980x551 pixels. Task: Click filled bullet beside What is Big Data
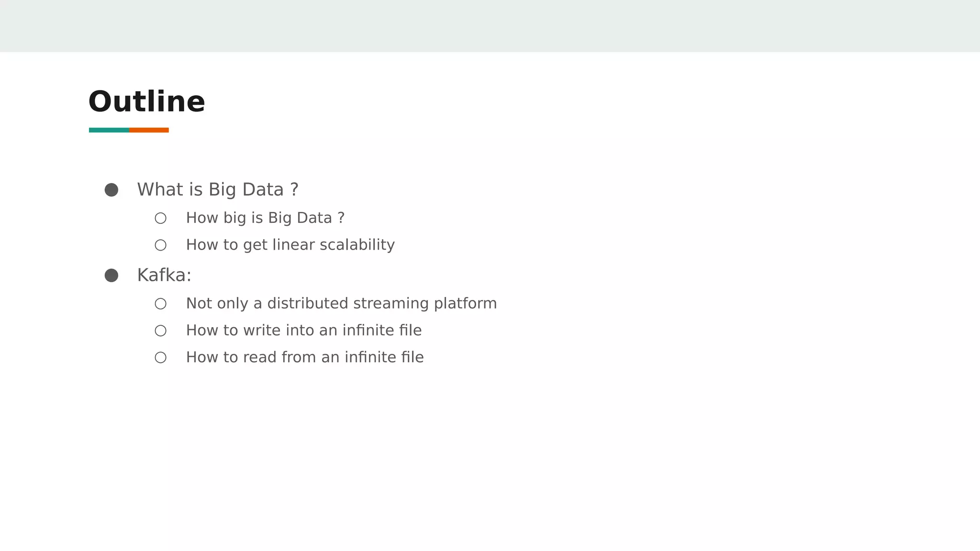(111, 190)
